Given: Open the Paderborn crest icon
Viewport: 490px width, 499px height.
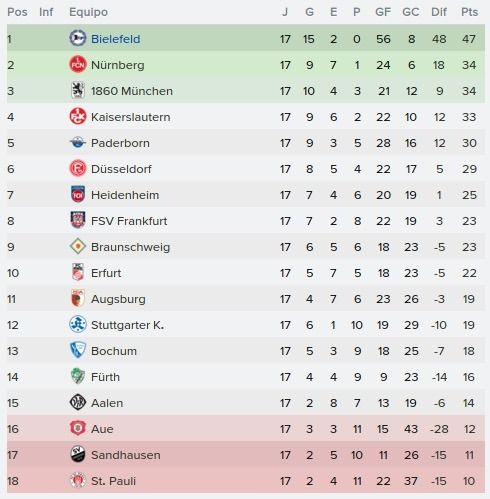Looking at the screenshot, I should (78, 143).
